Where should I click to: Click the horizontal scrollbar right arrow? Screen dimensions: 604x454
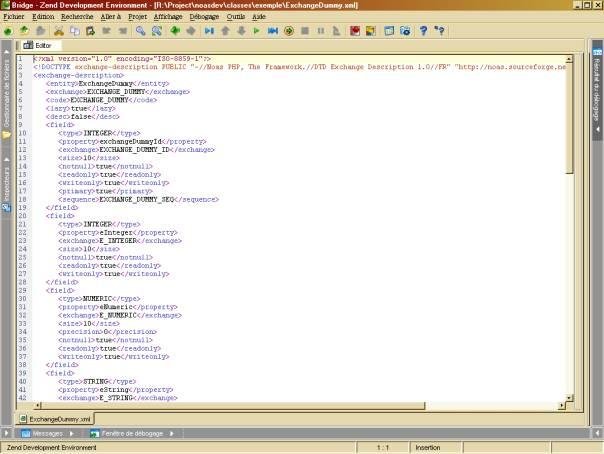pos(562,405)
